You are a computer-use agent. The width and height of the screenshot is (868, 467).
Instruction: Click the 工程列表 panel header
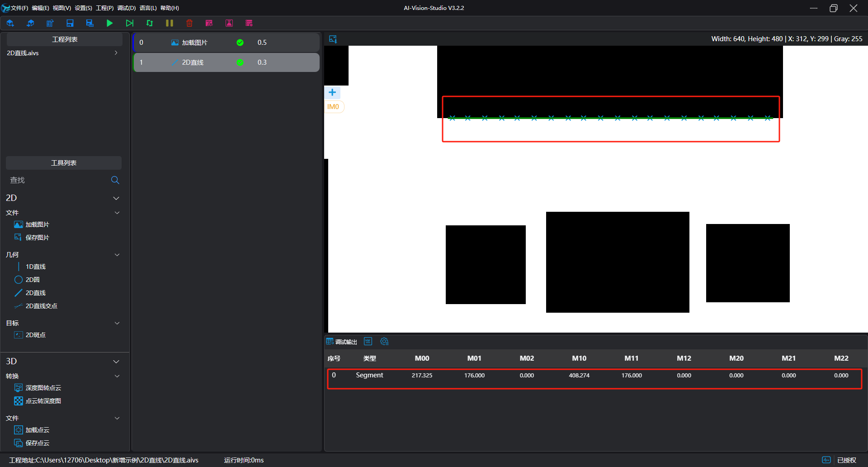(64, 39)
